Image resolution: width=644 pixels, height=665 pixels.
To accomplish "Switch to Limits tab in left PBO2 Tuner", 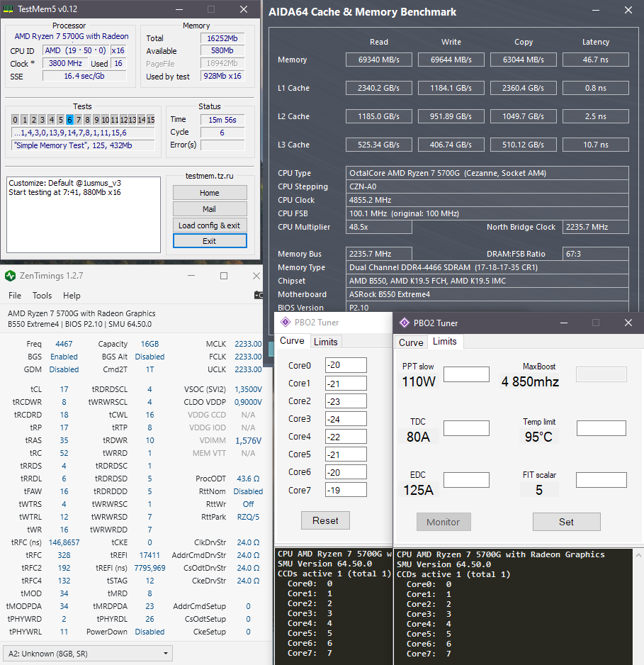I will tap(326, 342).
